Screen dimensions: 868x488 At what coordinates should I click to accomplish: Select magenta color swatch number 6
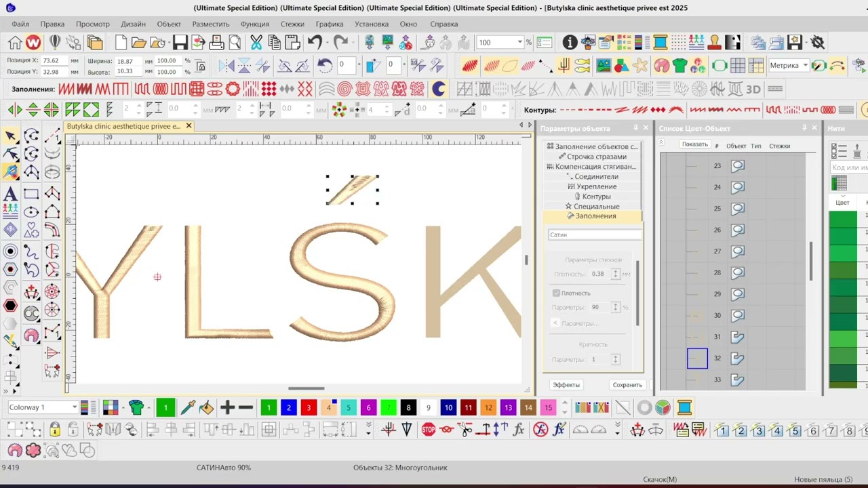(368, 407)
